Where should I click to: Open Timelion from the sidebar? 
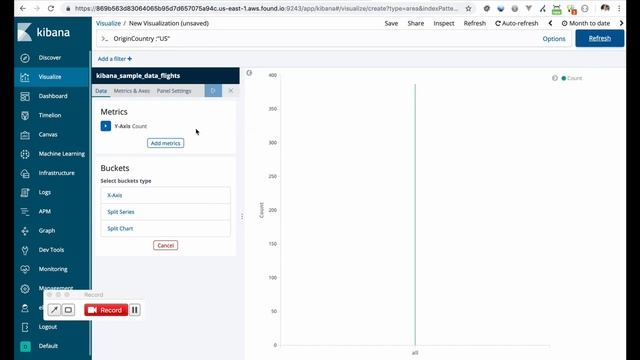[x=50, y=115]
